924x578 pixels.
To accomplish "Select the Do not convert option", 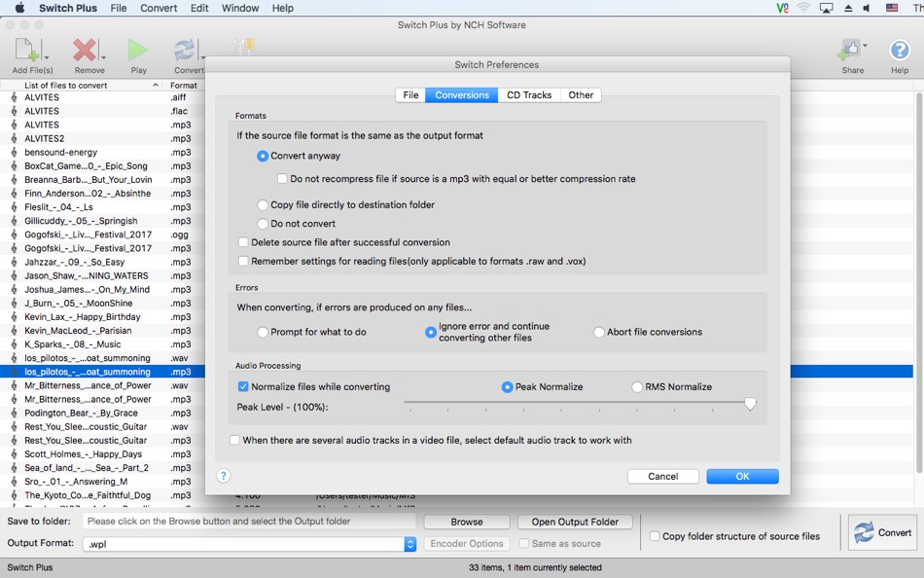I will click(x=263, y=224).
